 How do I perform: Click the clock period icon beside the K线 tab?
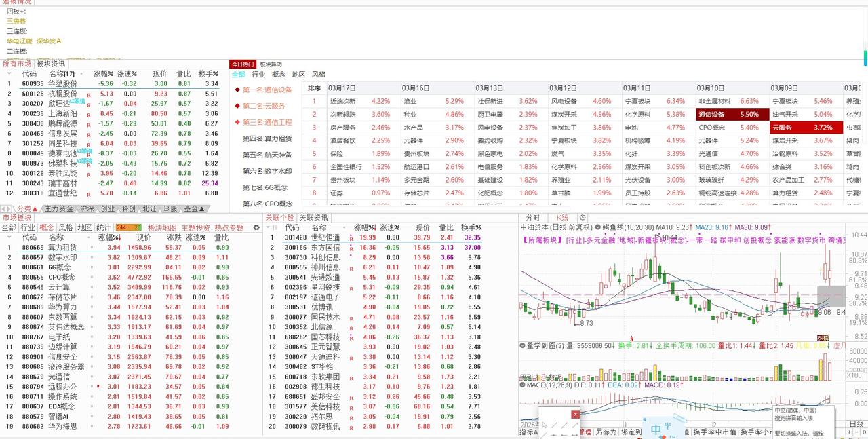click(x=582, y=218)
